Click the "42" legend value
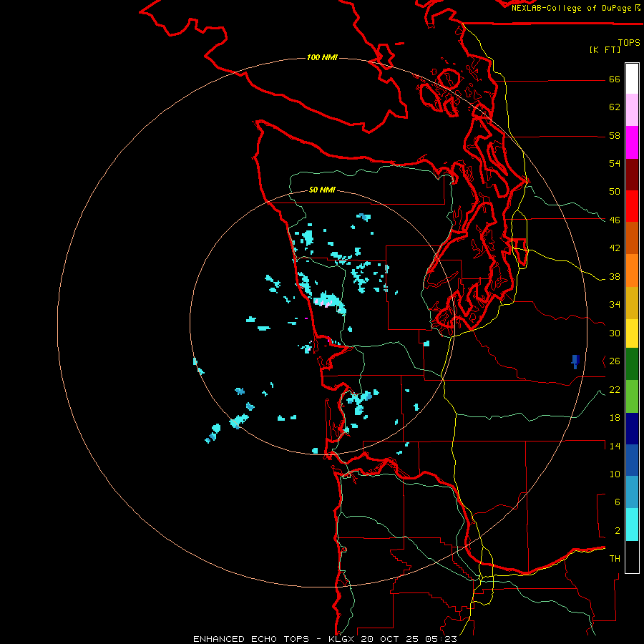This screenshot has width=644, height=644. pos(615,248)
